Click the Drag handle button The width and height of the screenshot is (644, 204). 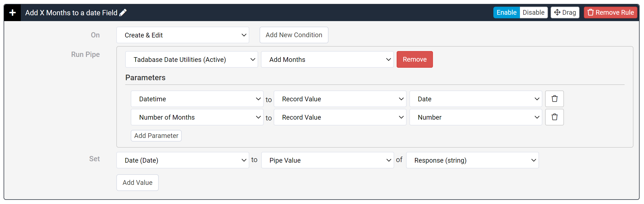(x=565, y=12)
